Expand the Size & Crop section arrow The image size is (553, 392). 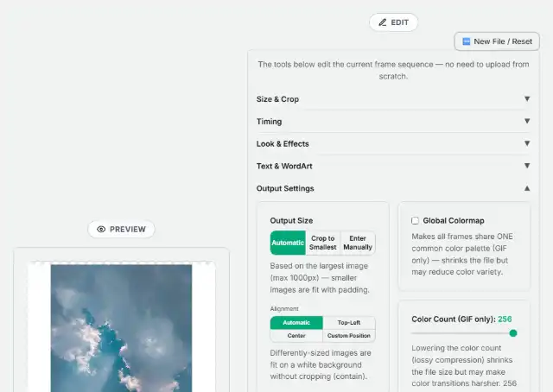(x=527, y=98)
